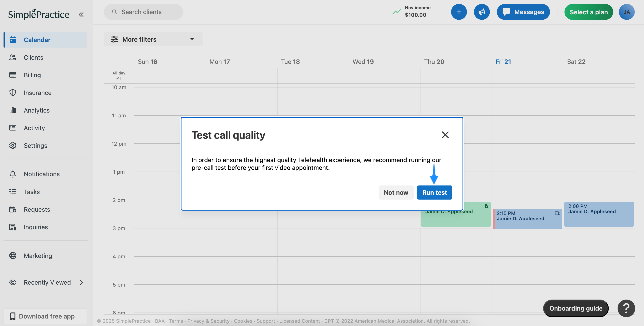Screen dimensions: 644x326
Task: Click Fri 21 day header
Action: [x=503, y=62]
